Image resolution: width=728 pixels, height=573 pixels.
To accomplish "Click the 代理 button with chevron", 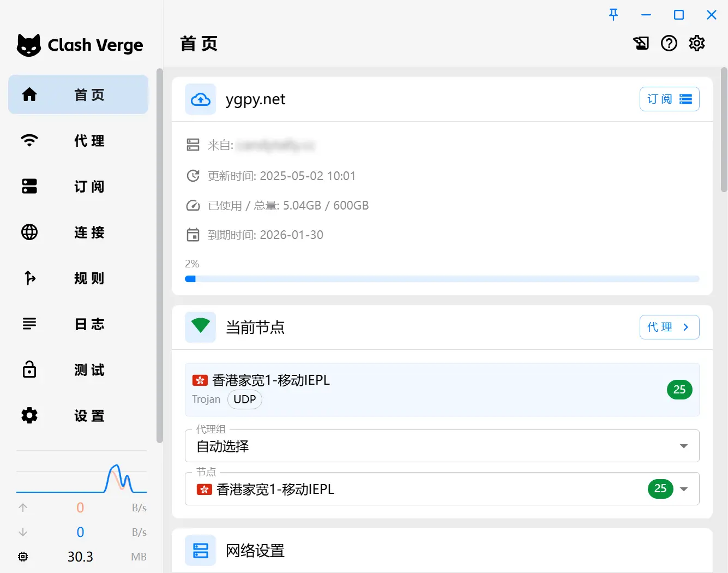I will pos(670,327).
